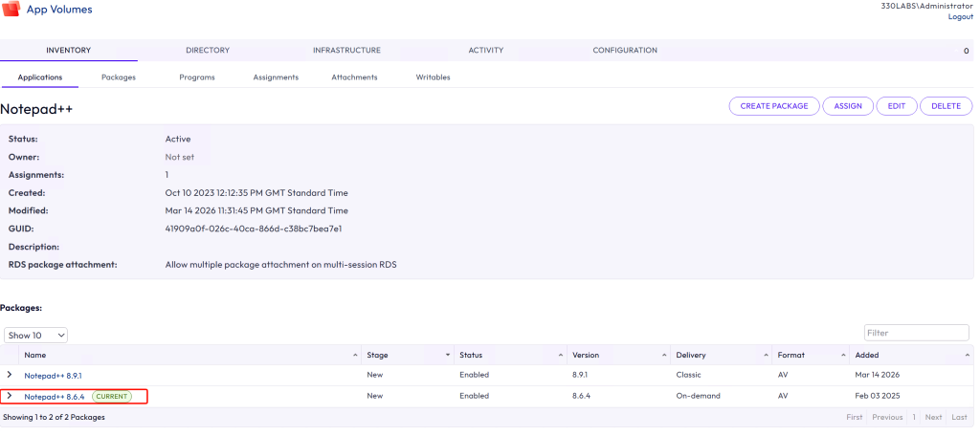Switch to the INFRASTRUCTURE main tab
Screen dimensions: 980x436
pyautogui.click(x=346, y=50)
